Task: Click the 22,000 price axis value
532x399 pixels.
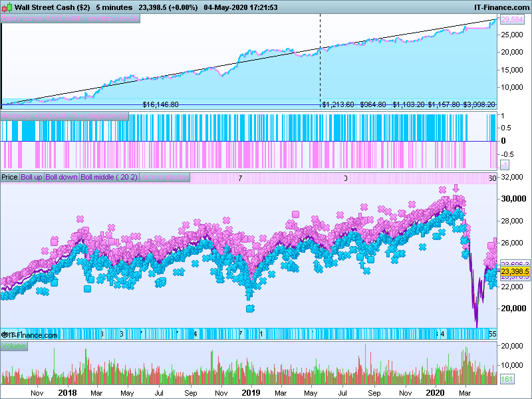Action: pos(512,287)
